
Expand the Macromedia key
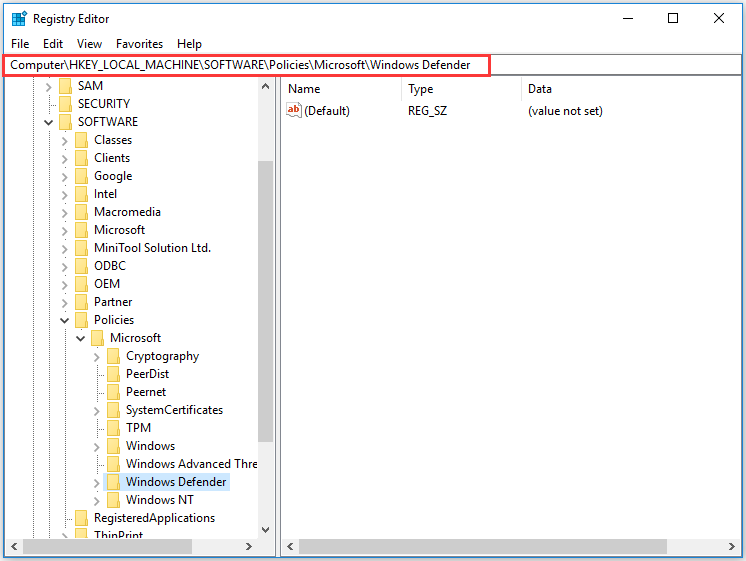(x=65, y=213)
